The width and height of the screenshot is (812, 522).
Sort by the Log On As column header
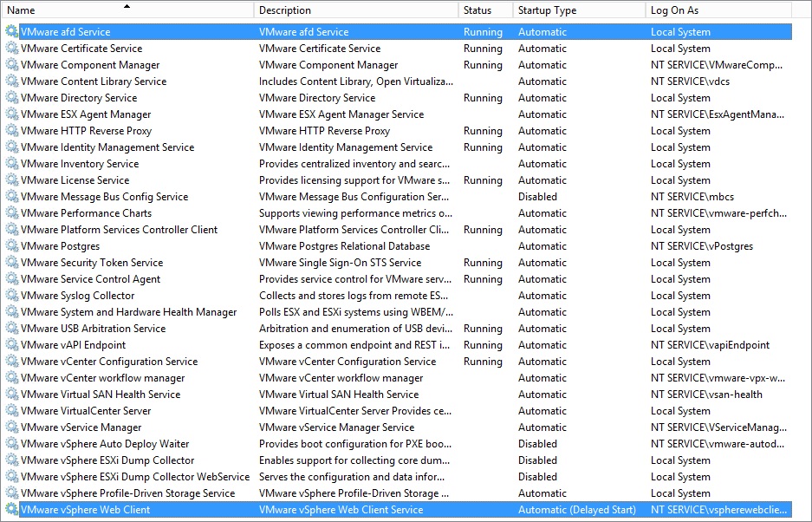718,10
